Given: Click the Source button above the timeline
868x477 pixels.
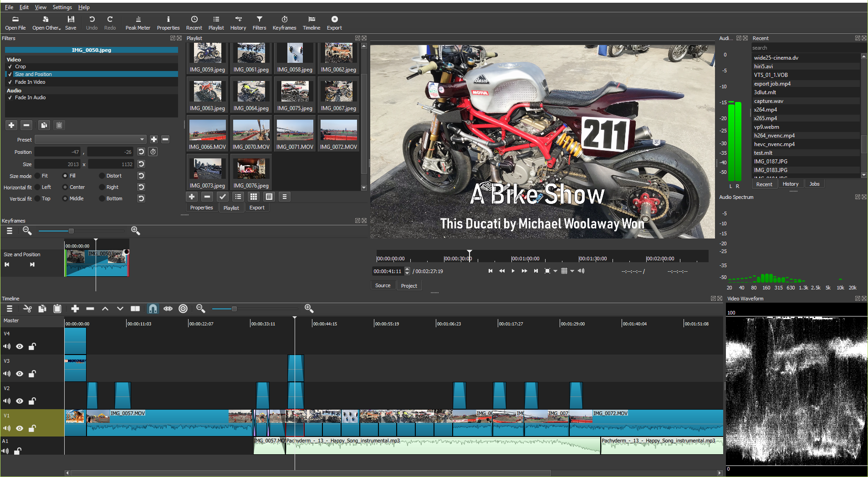Looking at the screenshot, I should click(x=383, y=285).
